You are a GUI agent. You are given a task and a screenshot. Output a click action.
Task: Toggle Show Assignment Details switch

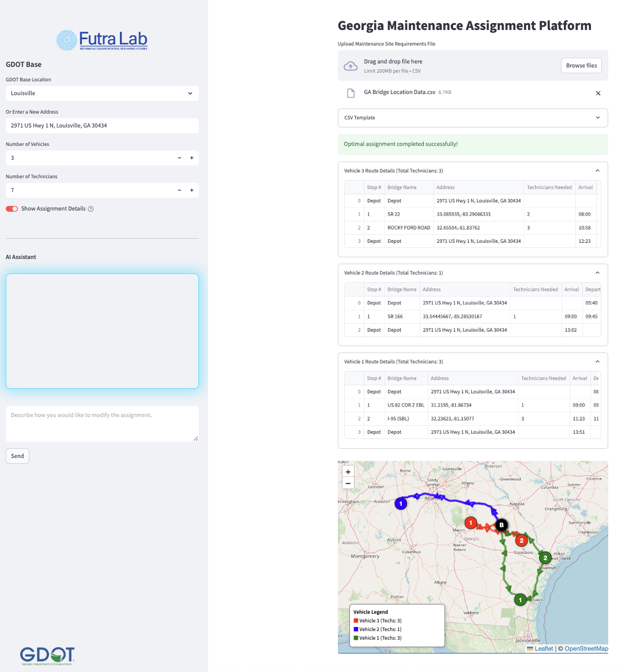[x=12, y=209]
